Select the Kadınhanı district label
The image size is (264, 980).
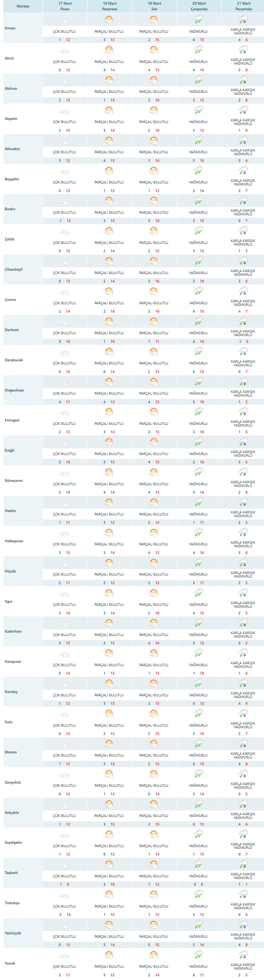(13, 631)
